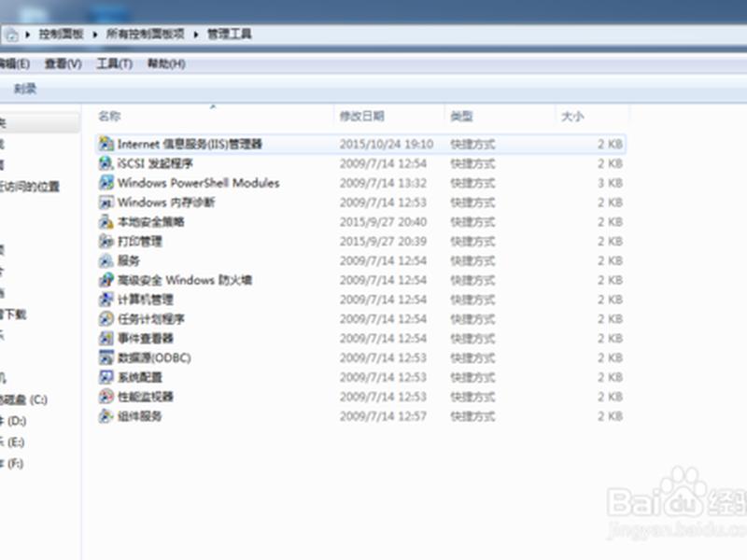Select the 系统配置 icon

click(x=106, y=377)
